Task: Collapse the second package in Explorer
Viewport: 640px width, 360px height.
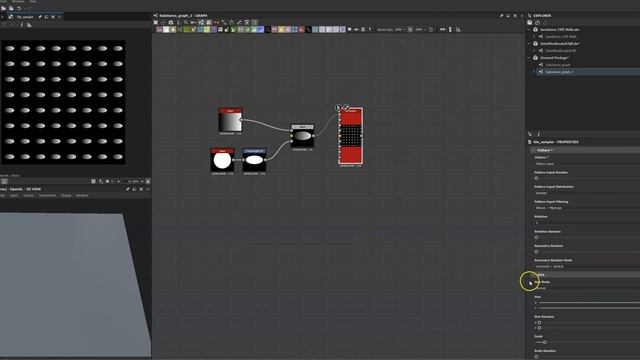Action: [x=529, y=43]
